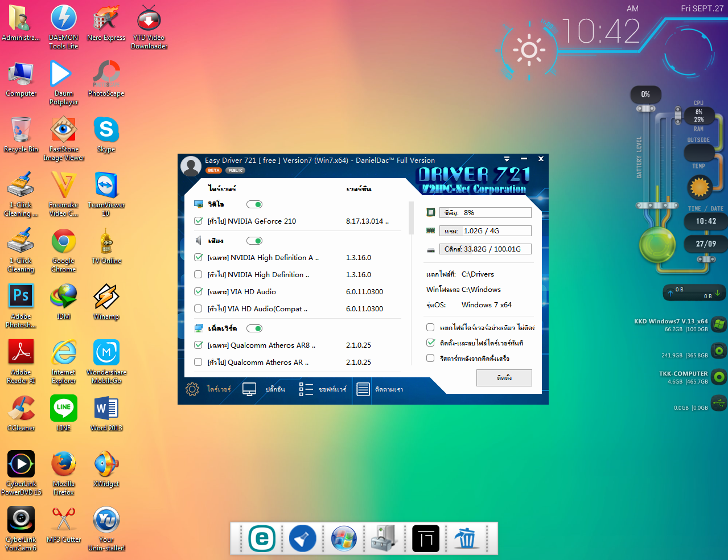Uncheck the VIA HD Audio driver

tap(198, 291)
